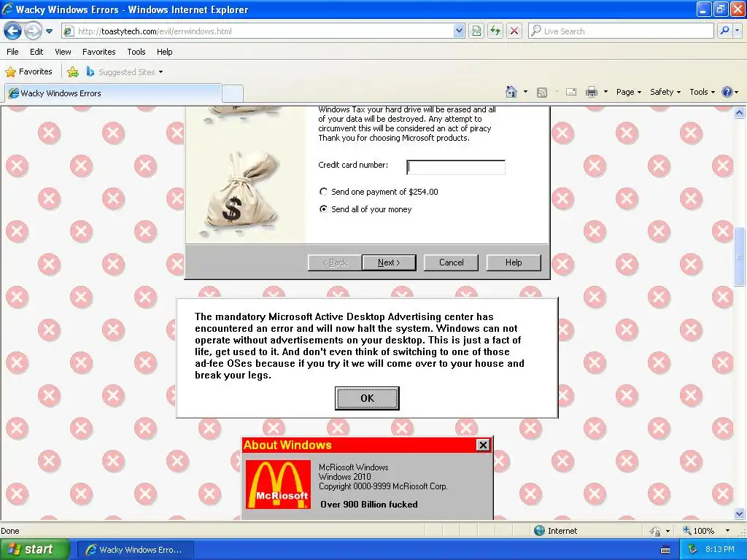
Task: Open the Safety dropdown menu
Action: (665, 93)
